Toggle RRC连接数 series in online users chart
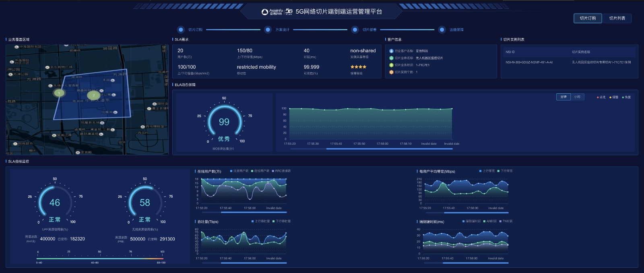The image size is (644, 273). point(281,171)
